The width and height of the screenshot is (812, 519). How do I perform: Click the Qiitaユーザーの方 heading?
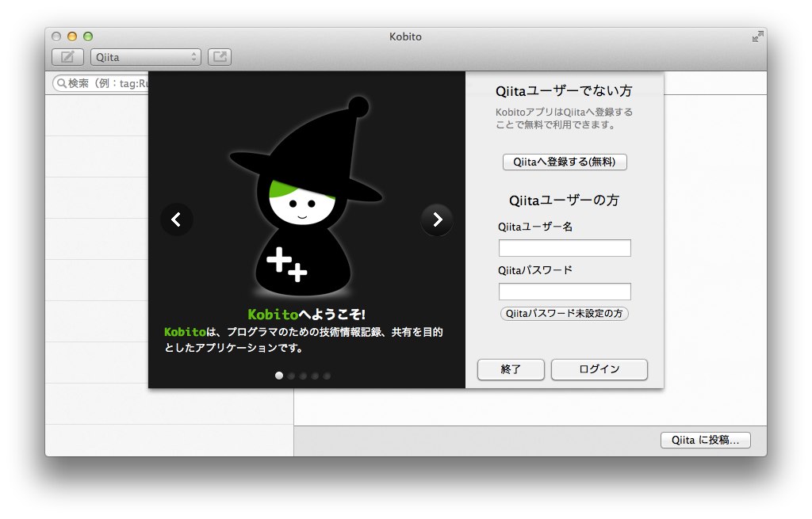tap(564, 200)
